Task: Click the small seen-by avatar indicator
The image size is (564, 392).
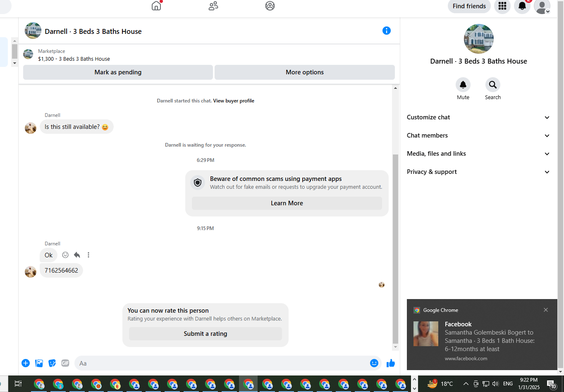Action: pos(382,285)
